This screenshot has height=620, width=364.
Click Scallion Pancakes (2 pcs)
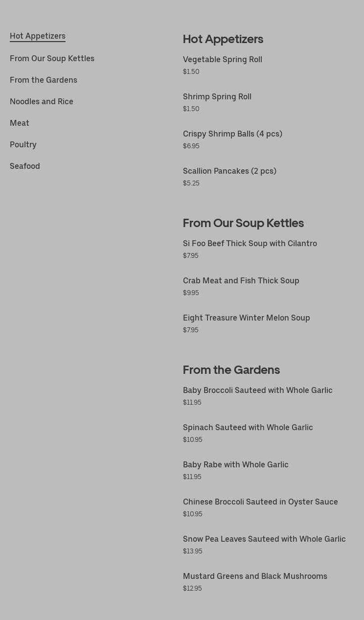pos(229,171)
